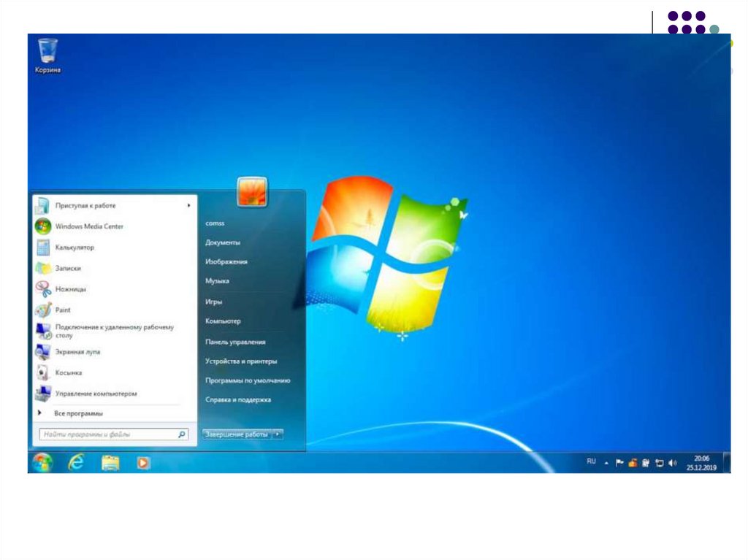This screenshot has height=560, width=748.
Task: Select Подключение к удаленному рабочему столу text
Action: pos(115,331)
